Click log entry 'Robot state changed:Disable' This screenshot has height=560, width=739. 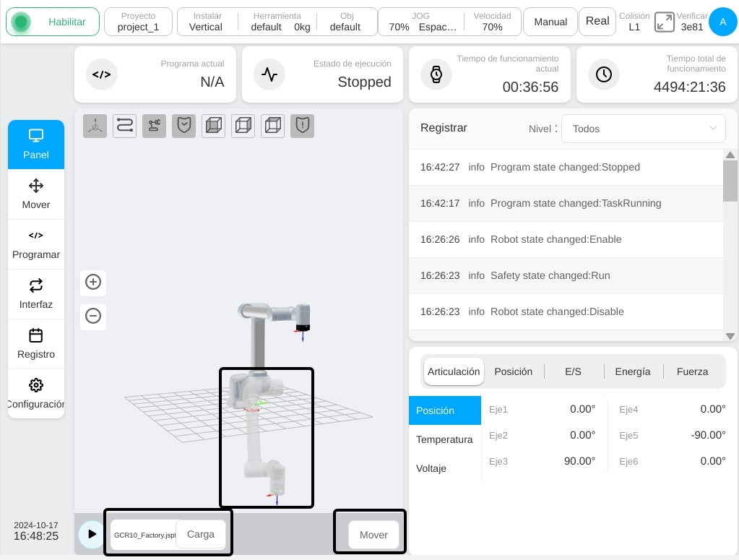pyautogui.click(x=566, y=312)
